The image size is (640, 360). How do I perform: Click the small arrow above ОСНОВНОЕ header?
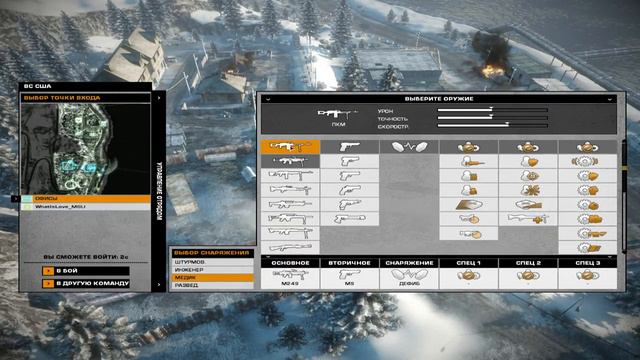tap(268, 257)
